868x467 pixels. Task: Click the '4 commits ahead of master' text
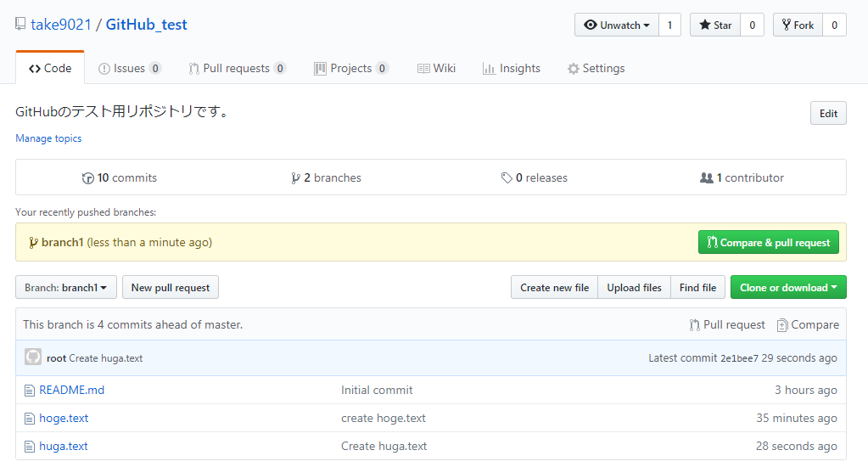coord(170,324)
